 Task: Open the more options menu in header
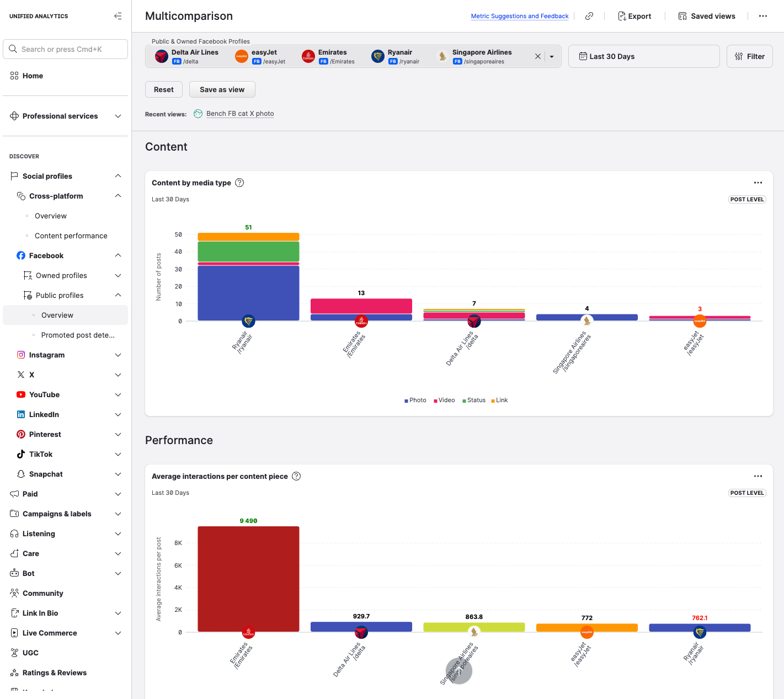click(762, 16)
